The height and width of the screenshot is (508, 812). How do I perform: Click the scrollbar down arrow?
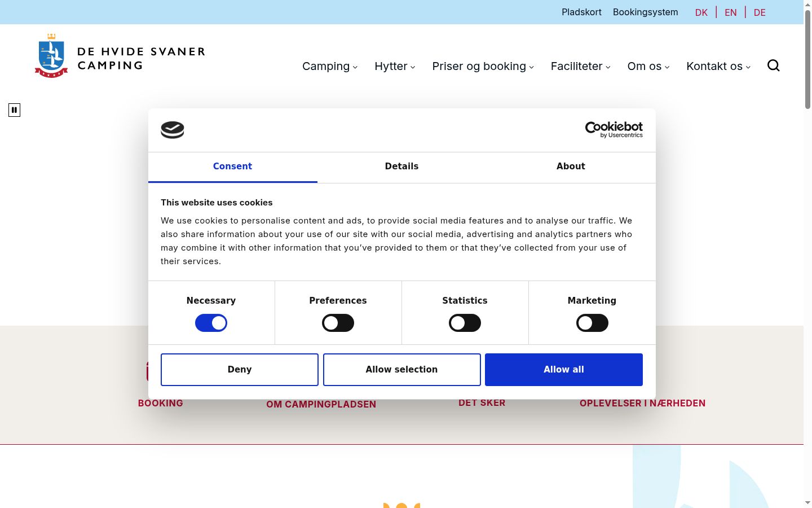point(807,503)
